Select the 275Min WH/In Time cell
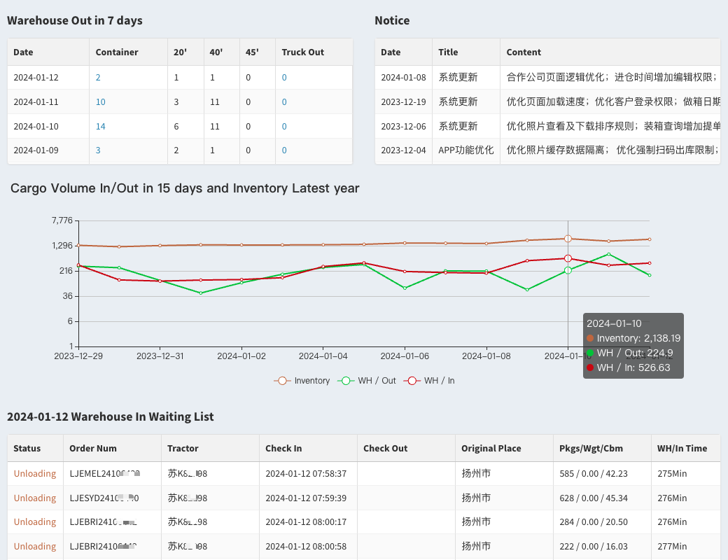The height and width of the screenshot is (560, 728). pos(672,474)
